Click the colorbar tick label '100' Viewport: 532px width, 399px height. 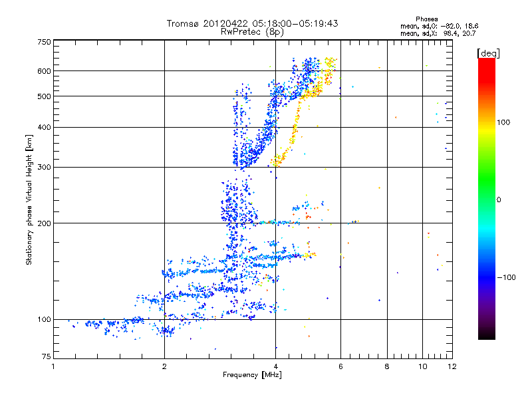pyautogui.click(x=503, y=122)
